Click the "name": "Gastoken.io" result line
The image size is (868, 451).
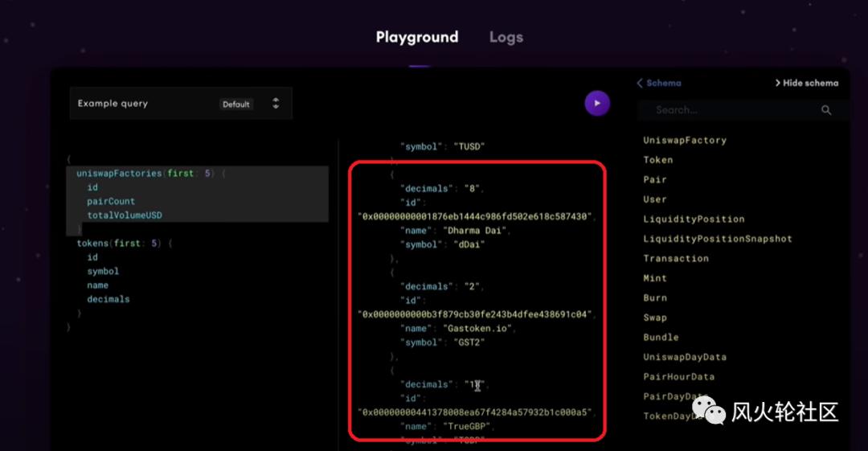[458, 329]
